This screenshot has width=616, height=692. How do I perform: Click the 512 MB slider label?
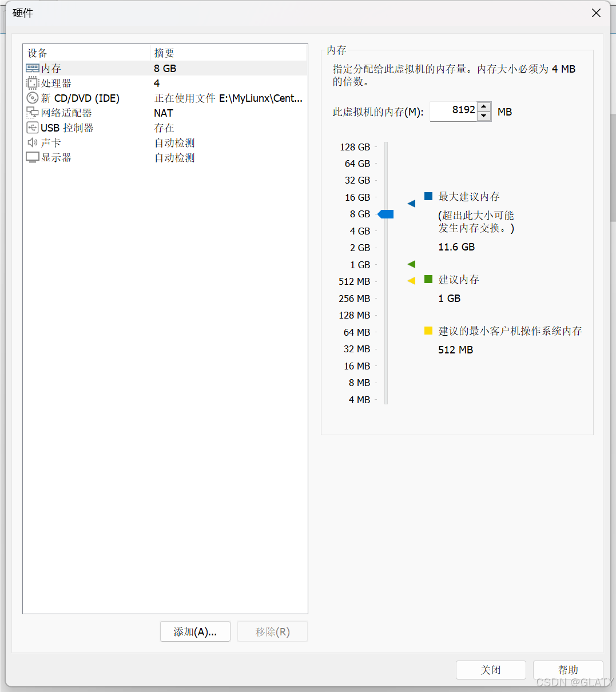355,281
